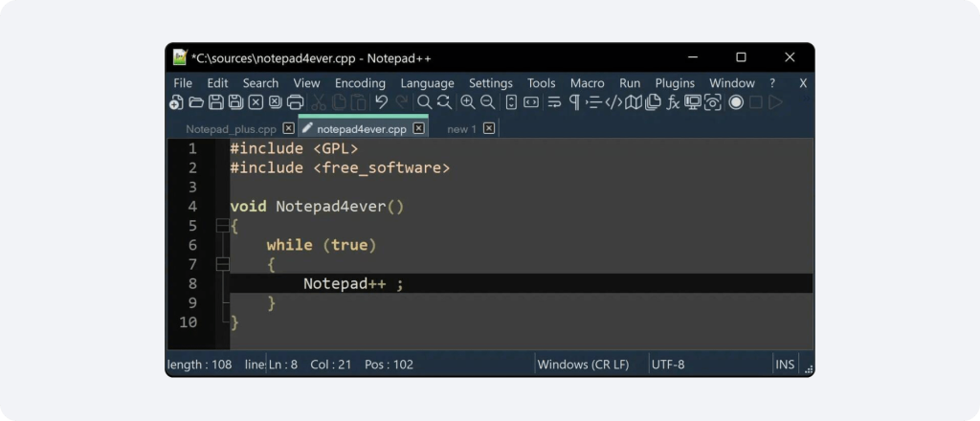Click line number 4 in the margin

[x=191, y=206]
